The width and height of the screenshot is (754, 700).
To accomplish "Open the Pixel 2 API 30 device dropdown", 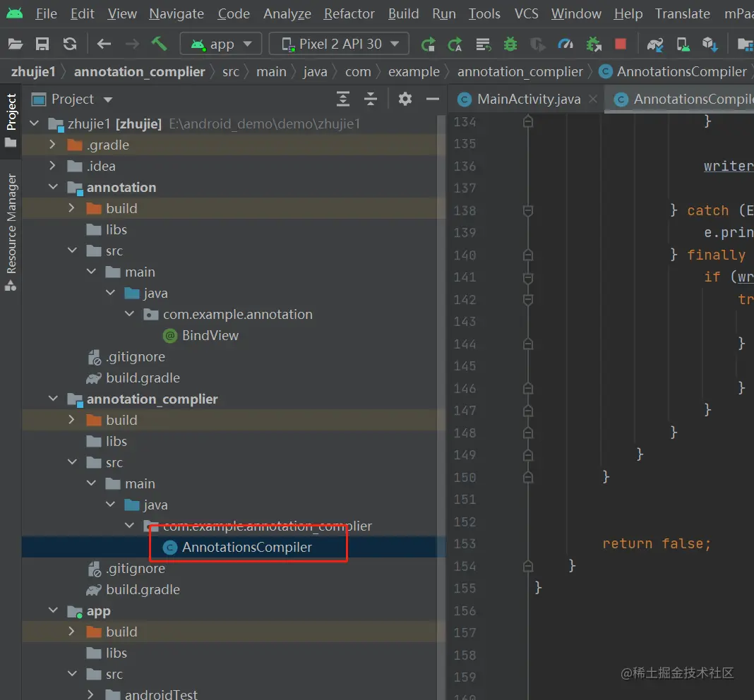I will (x=339, y=44).
